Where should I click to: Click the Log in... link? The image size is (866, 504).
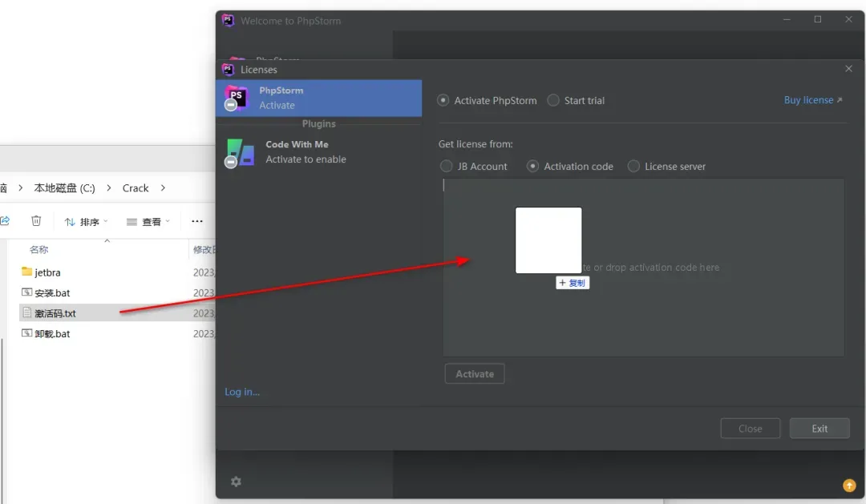click(242, 391)
